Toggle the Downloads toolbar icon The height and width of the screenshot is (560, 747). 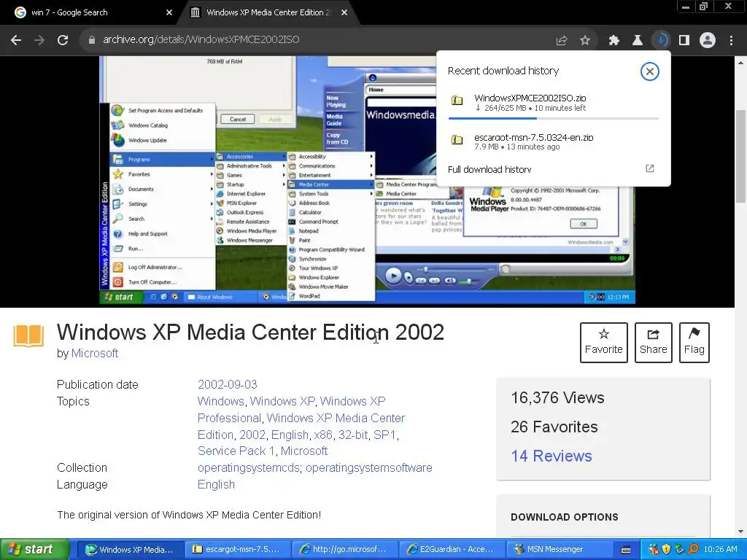point(661,41)
